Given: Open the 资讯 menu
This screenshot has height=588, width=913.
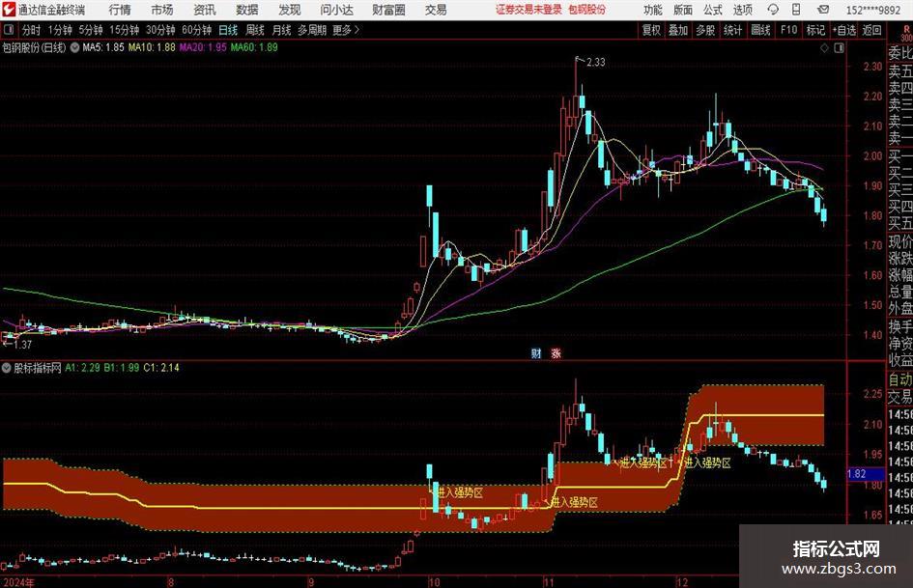Looking at the screenshot, I should coord(205,10).
